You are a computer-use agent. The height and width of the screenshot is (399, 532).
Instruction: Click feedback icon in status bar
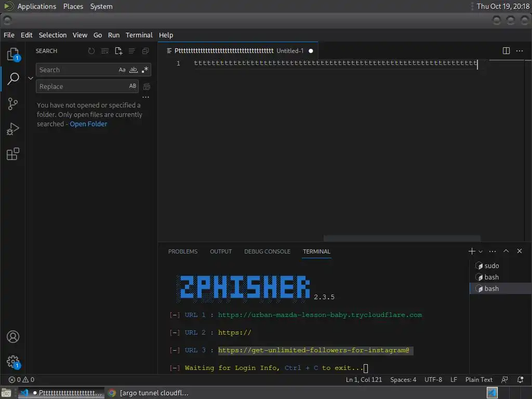pyautogui.click(x=504, y=380)
